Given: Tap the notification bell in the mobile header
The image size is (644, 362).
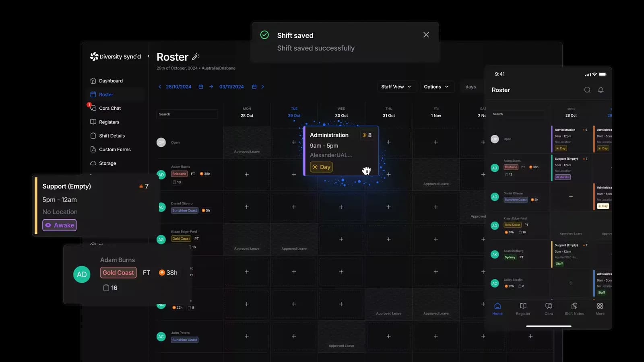Looking at the screenshot, I should pos(601,90).
